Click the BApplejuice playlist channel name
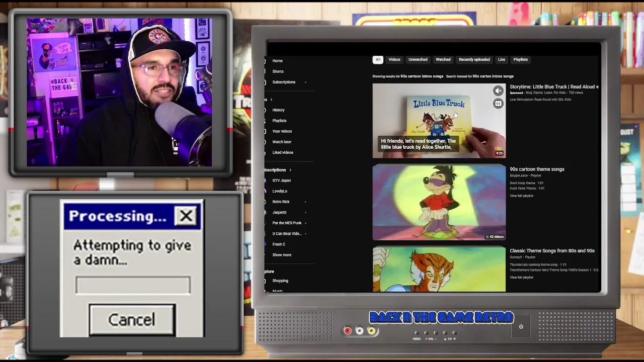 [518, 175]
